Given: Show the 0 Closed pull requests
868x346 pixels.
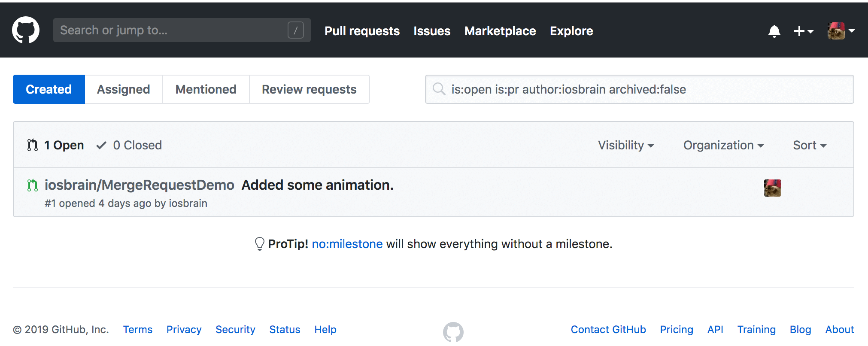Looking at the screenshot, I should coord(130,145).
